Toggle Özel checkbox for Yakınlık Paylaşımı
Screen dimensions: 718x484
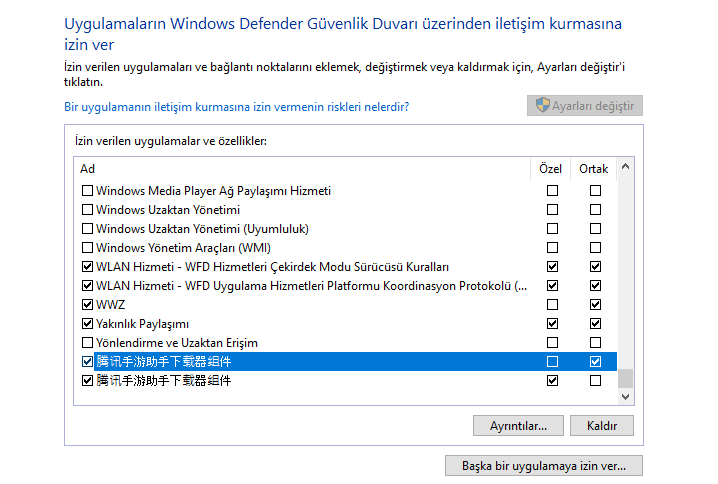(553, 324)
